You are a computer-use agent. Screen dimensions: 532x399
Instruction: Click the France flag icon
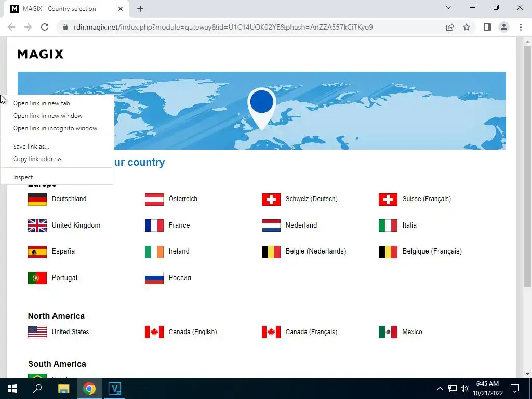[154, 225]
